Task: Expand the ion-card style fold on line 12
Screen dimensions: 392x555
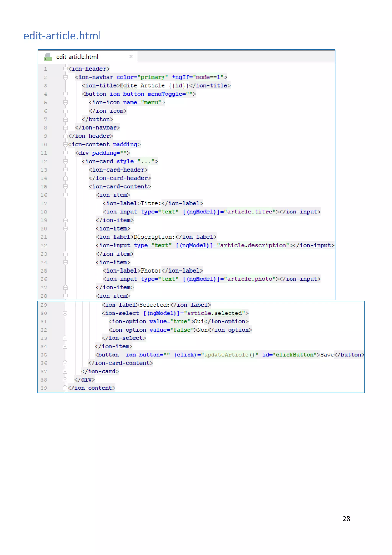Action: tap(65, 162)
